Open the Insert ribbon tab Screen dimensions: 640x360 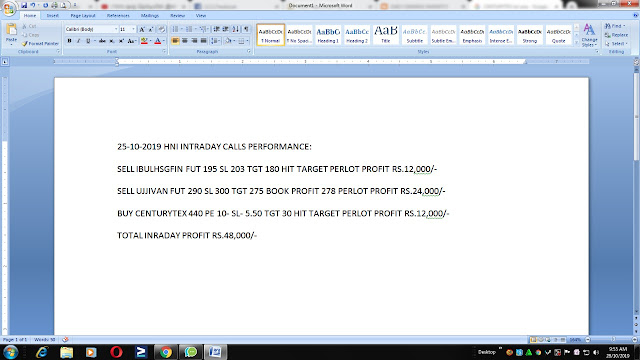click(53, 16)
